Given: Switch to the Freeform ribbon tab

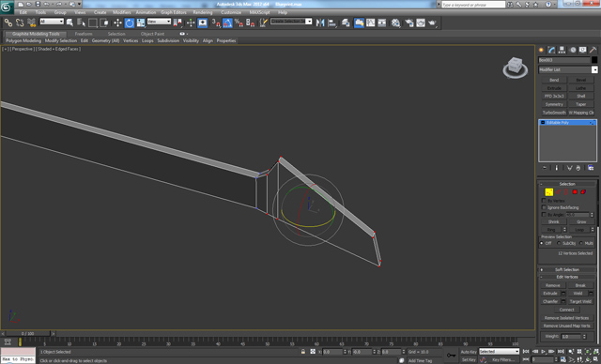Looking at the screenshot, I should click(84, 34).
